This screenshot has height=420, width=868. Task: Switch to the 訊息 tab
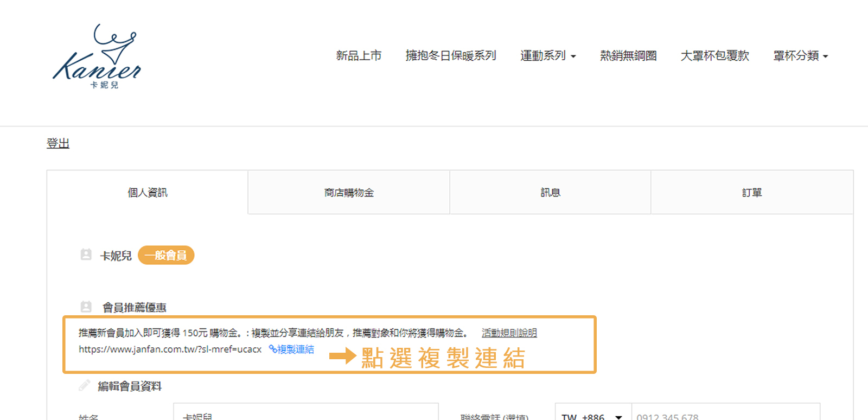point(550,193)
